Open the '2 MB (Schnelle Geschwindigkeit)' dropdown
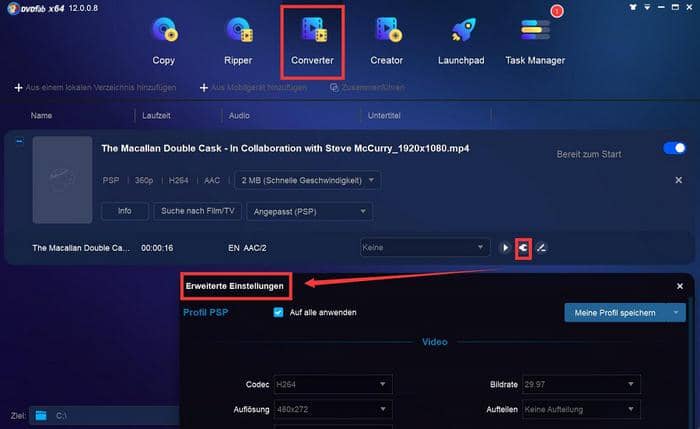 pos(307,180)
